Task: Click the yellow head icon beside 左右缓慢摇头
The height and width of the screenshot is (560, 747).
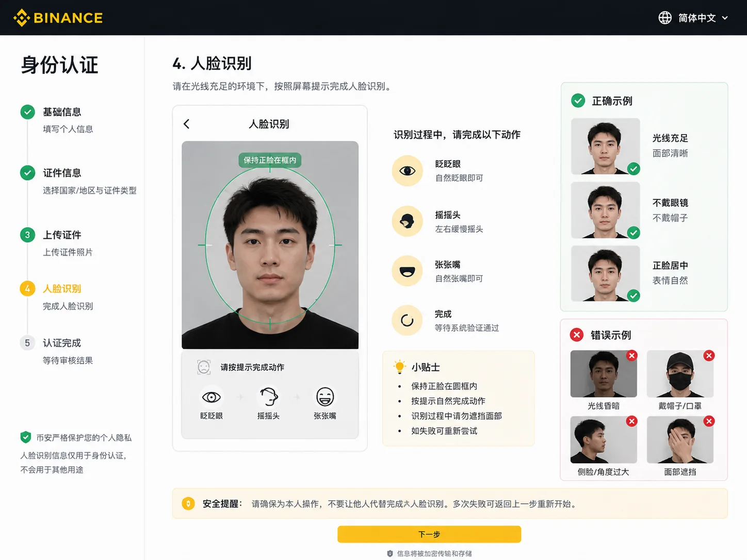Action: 408,221
